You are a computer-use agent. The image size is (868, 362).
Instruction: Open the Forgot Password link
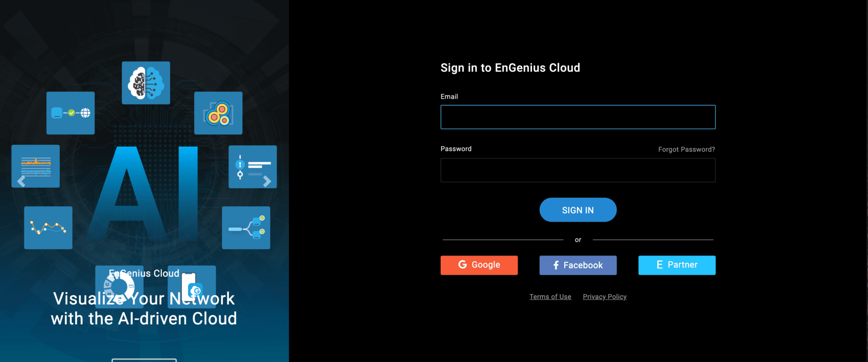point(686,149)
